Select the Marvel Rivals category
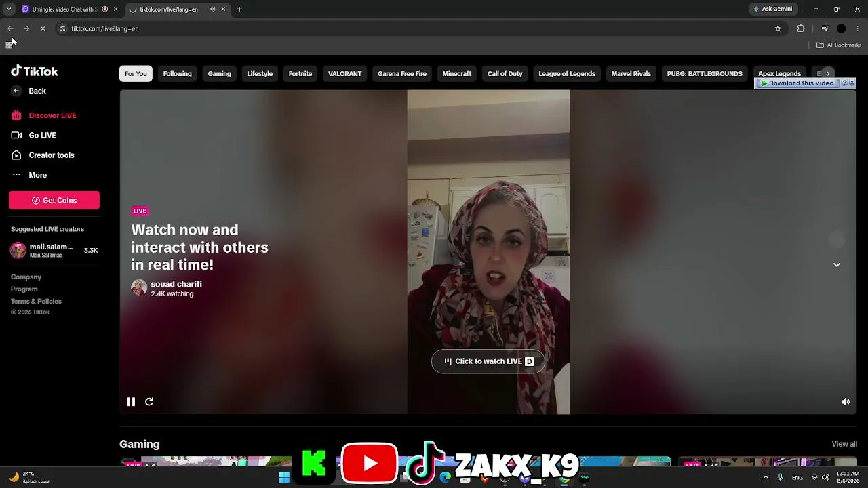This screenshot has width=868, height=488. pyautogui.click(x=631, y=74)
